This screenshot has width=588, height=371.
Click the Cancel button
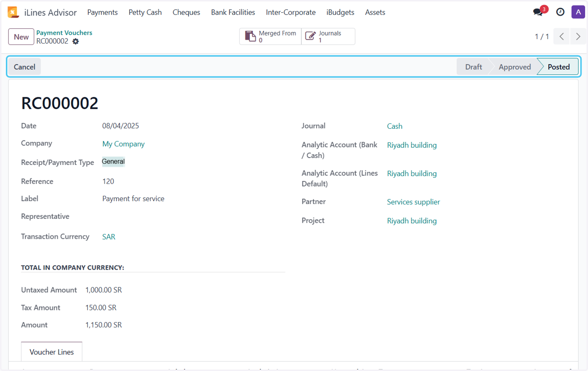click(x=24, y=67)
